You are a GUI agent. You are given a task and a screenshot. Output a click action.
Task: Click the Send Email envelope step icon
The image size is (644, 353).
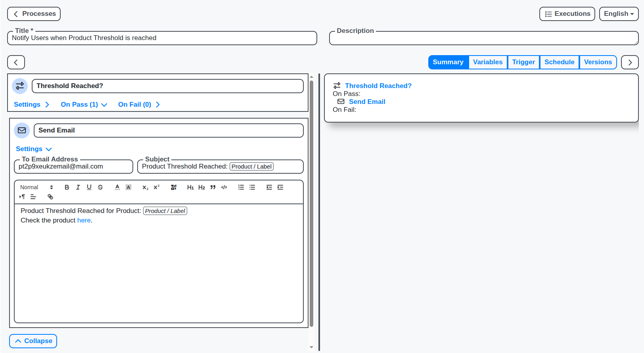[x=22, y=130]
